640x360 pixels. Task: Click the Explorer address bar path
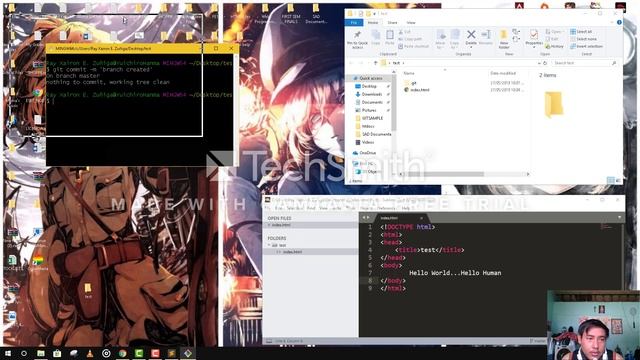click(x=457, y=63)
